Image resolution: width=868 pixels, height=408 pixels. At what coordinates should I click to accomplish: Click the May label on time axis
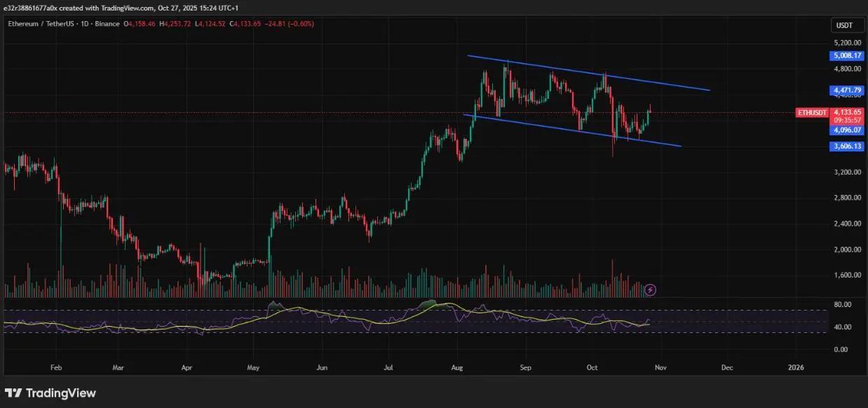pyautogui.click(x=254, y=367)
